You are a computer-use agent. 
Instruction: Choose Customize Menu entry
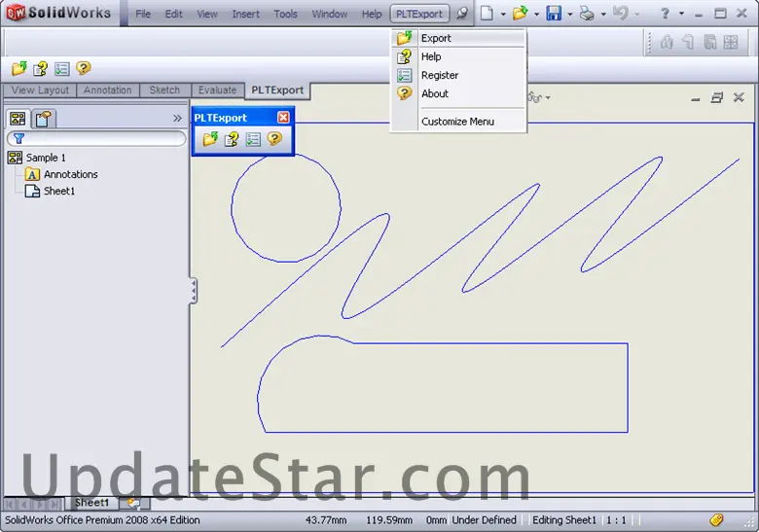(458, 122)
